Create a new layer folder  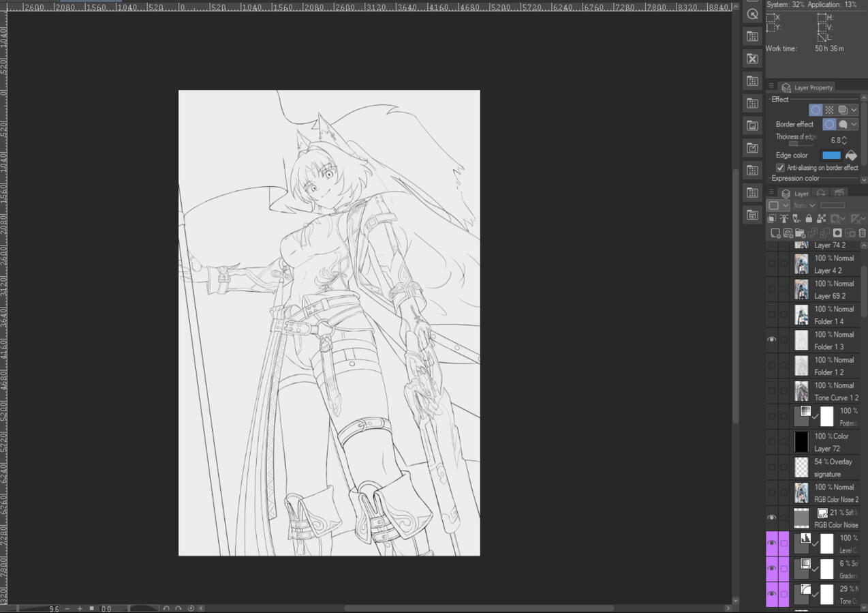pyautogui.click(x=800, y=233)
